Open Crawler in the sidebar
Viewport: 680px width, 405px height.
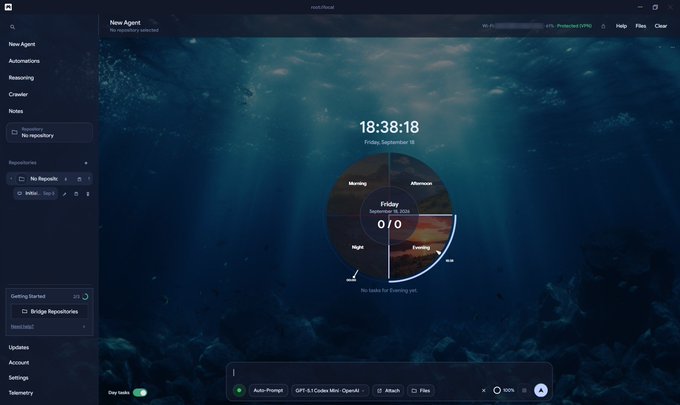click(x=18, y=94)
